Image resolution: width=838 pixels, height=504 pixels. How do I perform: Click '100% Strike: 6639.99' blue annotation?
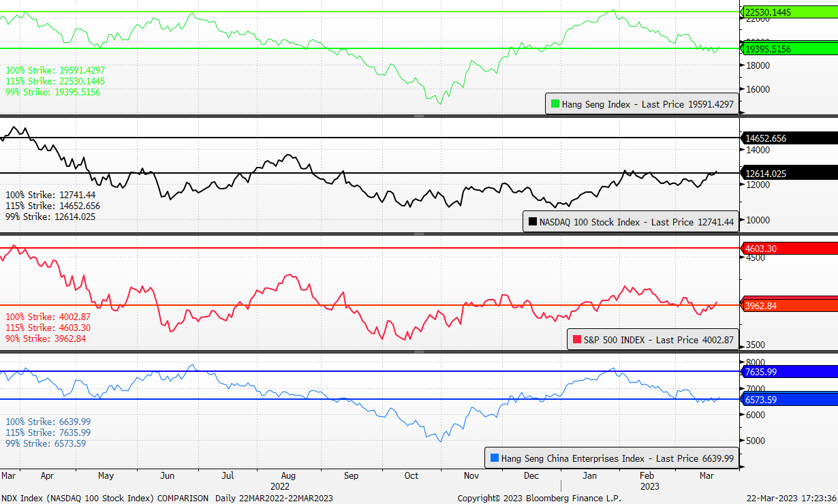pyautogui.click(x=48, y=422)
